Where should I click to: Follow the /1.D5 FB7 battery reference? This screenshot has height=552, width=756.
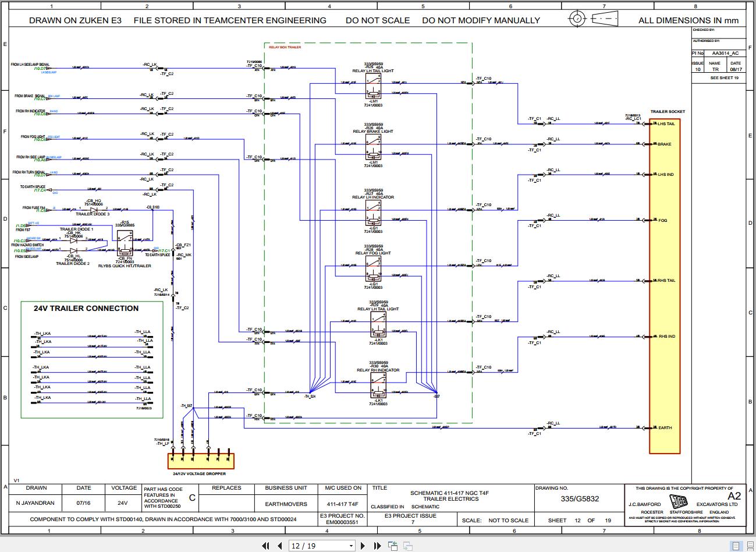[x=20, y=225]
